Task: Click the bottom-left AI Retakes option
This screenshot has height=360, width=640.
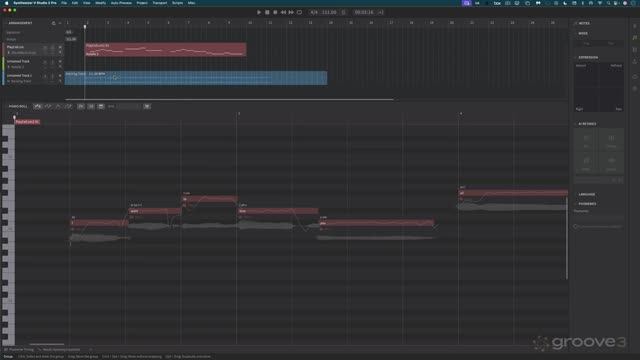Action: pos(586,163)
